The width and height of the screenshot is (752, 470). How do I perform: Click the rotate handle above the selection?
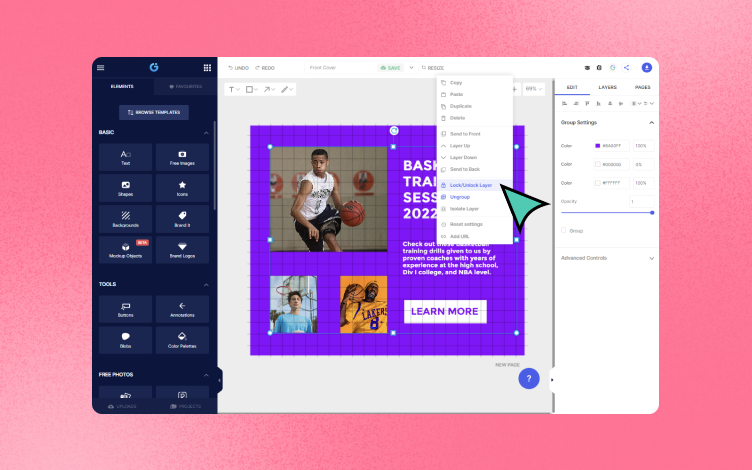pyautogui.click(x=394, y=130)
